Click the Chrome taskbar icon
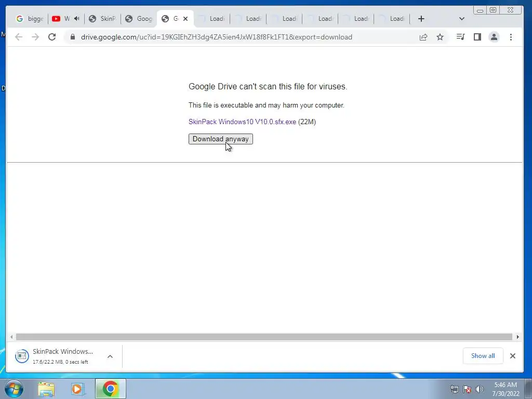This screenshot has width=532, height=399. pos(110,389)
